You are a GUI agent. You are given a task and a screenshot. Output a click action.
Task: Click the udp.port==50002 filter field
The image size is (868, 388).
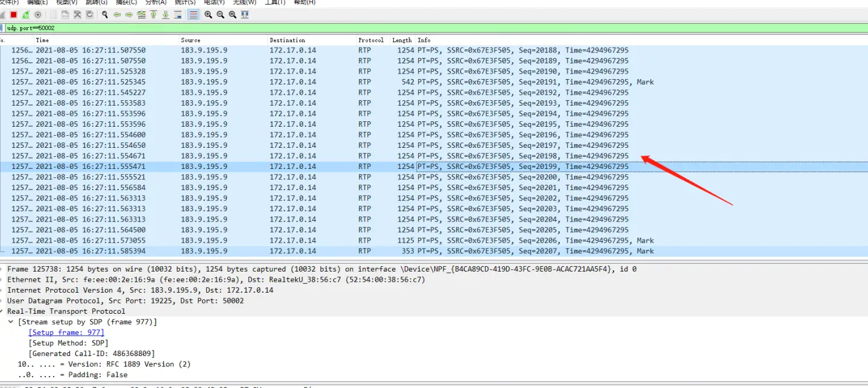tap(362, 28)
